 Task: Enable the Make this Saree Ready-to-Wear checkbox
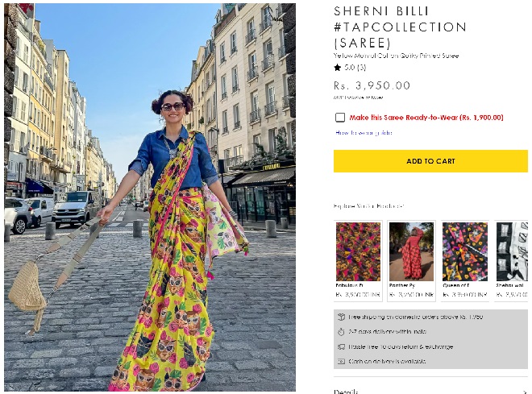click(x=340, y=118)
